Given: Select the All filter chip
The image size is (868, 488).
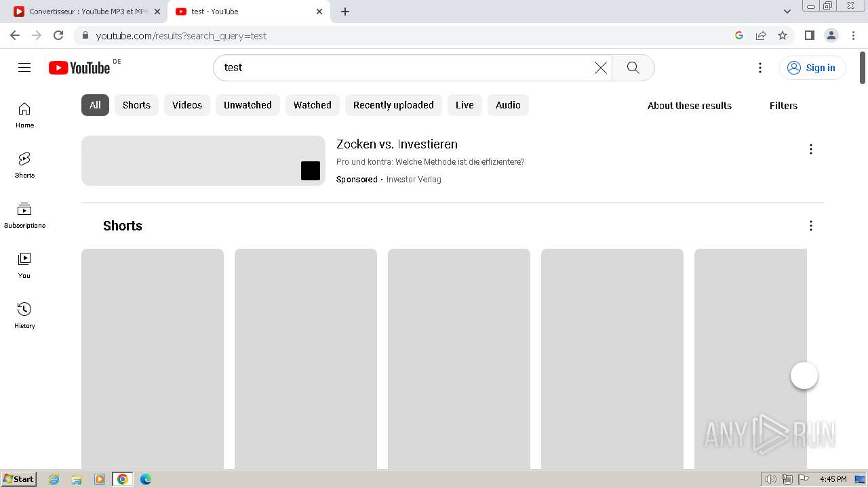Looking at the screenshot, I should click(x=95, y=105).
